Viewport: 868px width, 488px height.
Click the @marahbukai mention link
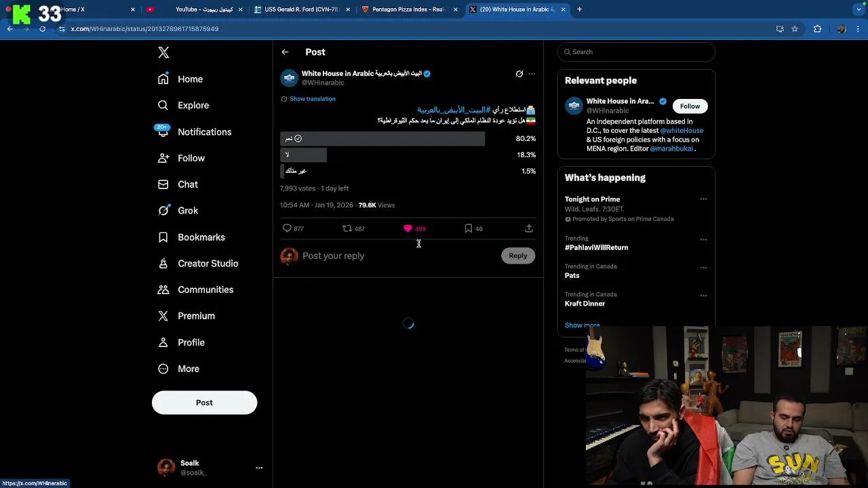tap(671, 149)
